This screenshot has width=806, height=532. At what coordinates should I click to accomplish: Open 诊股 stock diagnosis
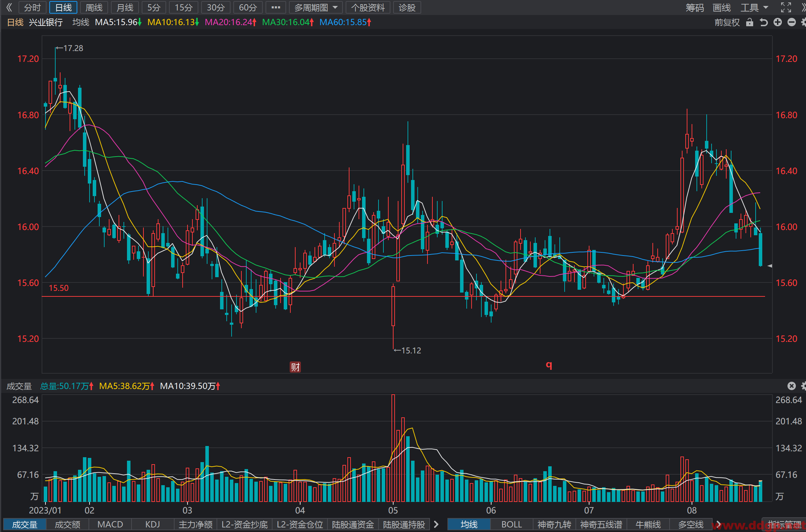[407, 7]
